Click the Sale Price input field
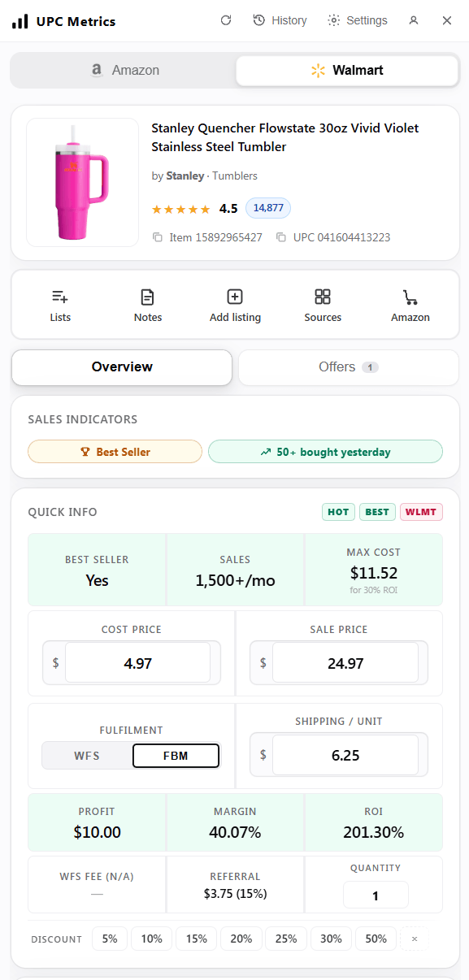The image size is (469, 980). click(x=345, y=663)
